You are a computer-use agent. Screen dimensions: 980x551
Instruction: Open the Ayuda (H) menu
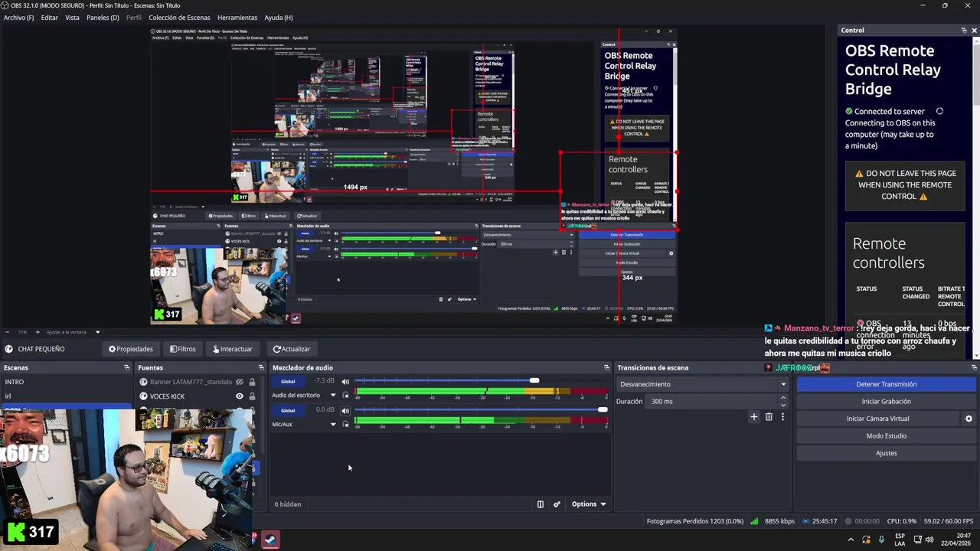pyautogui.click(x=278, y=18)
